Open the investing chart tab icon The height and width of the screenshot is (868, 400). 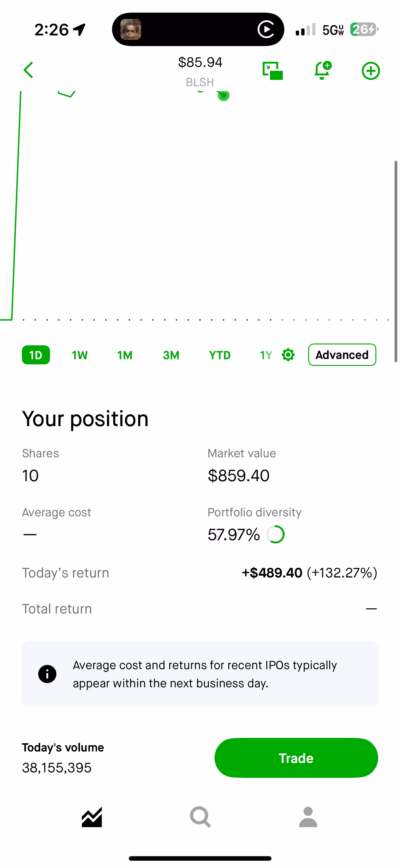pyautogui.click(x=92, y=817)
